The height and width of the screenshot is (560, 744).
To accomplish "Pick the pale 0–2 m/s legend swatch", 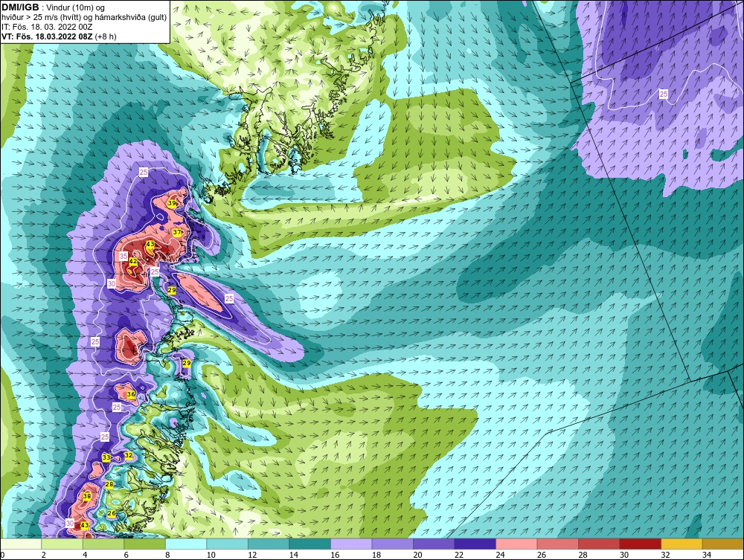I will [22, 544].
